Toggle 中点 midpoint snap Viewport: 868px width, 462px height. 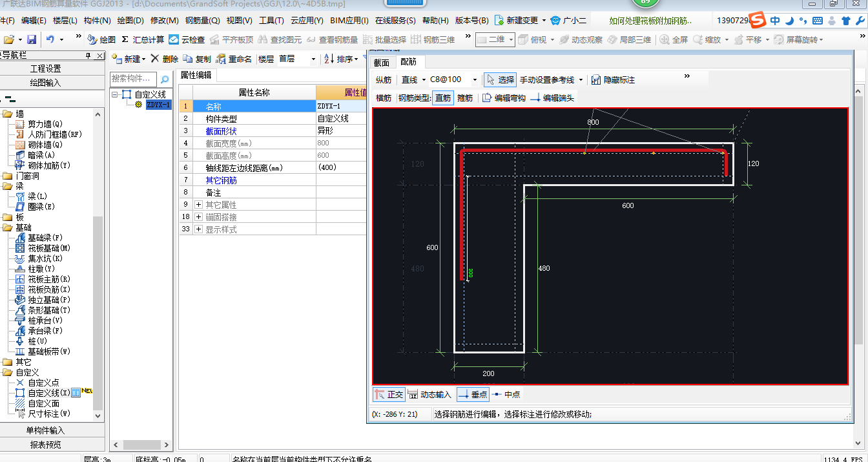[506, 394]
